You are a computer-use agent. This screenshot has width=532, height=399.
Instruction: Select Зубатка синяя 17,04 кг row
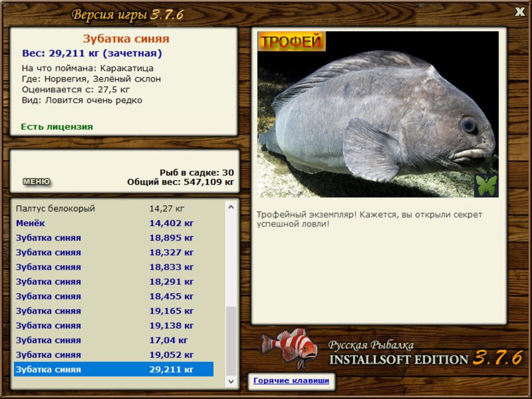click(114, 340)
